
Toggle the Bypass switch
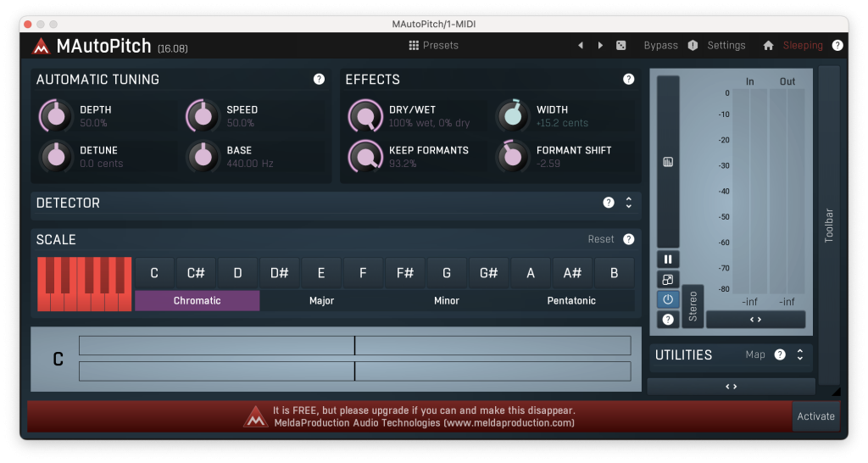660,46
